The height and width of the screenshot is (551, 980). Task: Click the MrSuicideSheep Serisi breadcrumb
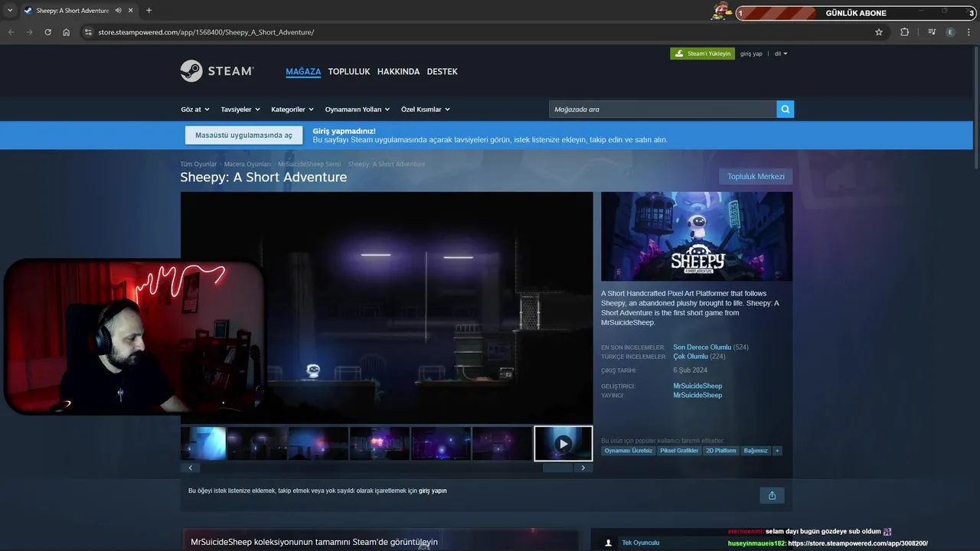click(x=309, y=164)
